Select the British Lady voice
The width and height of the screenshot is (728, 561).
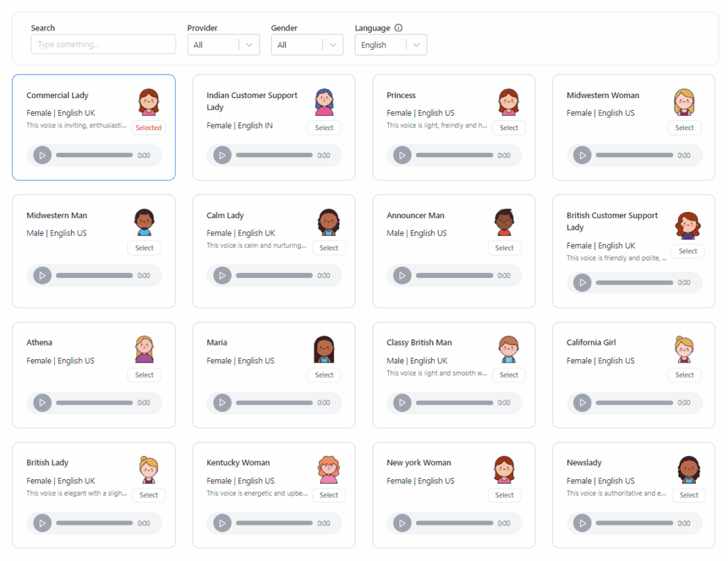point(149,495)
